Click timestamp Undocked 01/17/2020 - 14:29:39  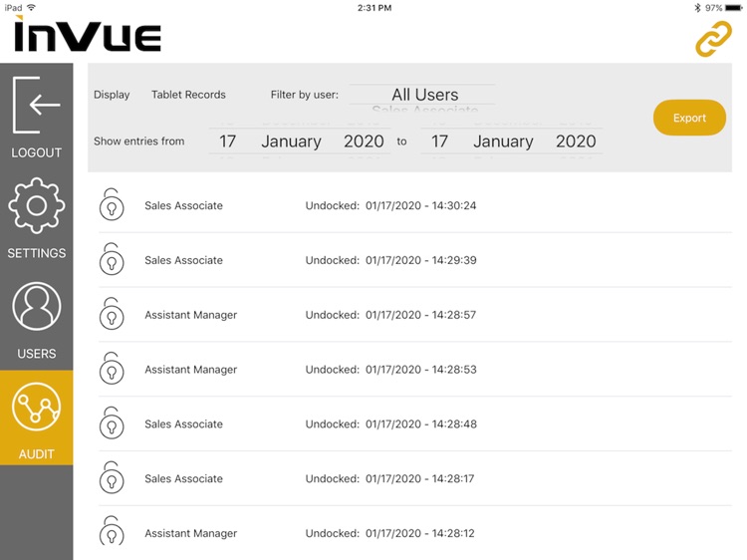coord(390,260)
